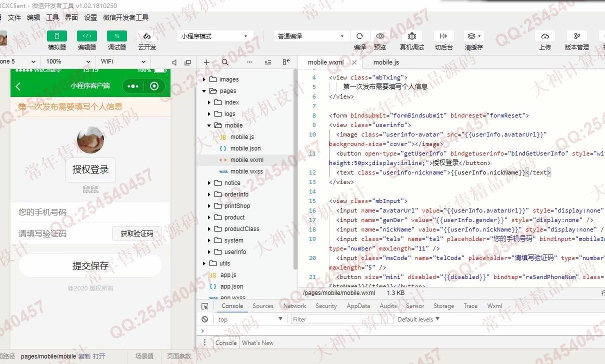Click the devtools element inspect icon
The height and width of the screenshot is (364, 605).
coord(205,306)
